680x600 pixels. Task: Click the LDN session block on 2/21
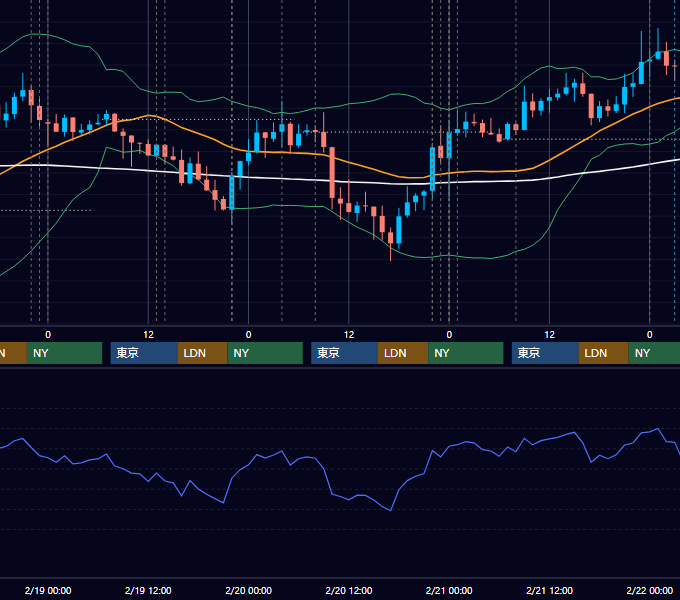pos(604,353)
